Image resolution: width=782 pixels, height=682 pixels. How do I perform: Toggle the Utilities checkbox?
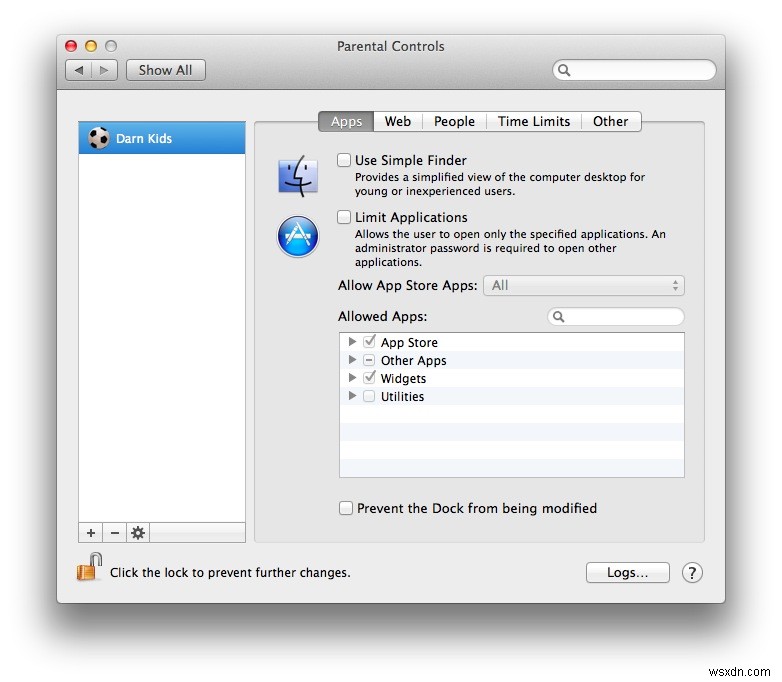coord(369,396)
